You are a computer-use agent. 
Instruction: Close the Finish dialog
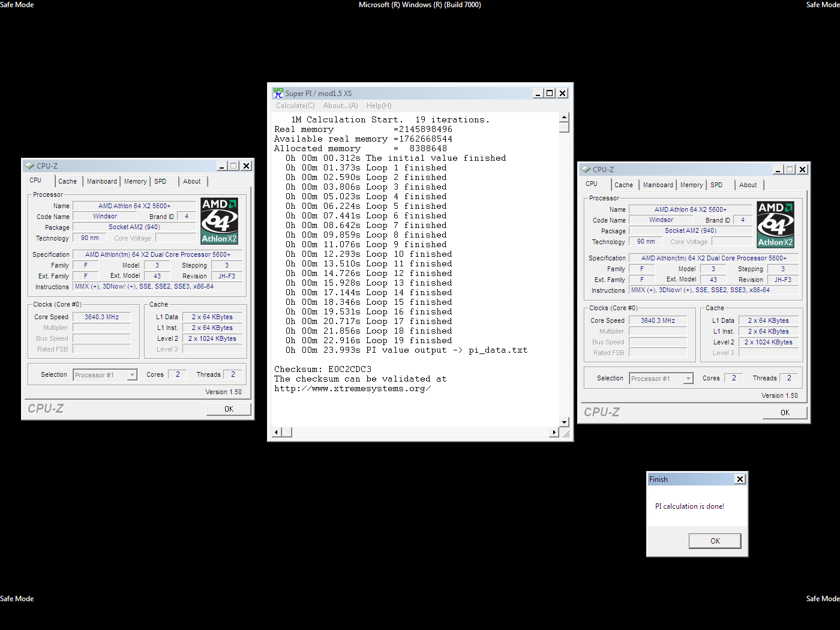click(x=740, y=479)
